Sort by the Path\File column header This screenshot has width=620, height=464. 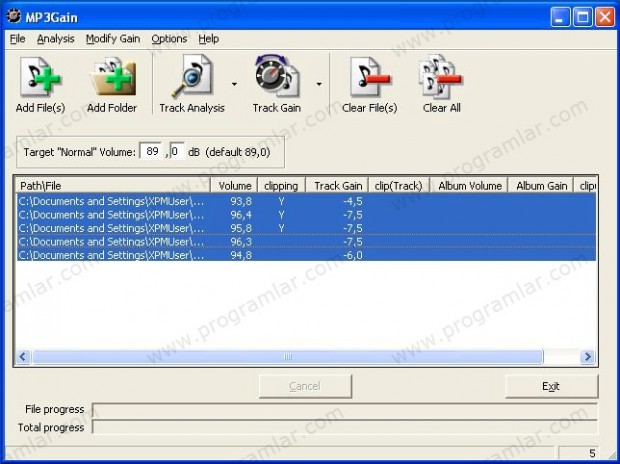coord(113,186)
